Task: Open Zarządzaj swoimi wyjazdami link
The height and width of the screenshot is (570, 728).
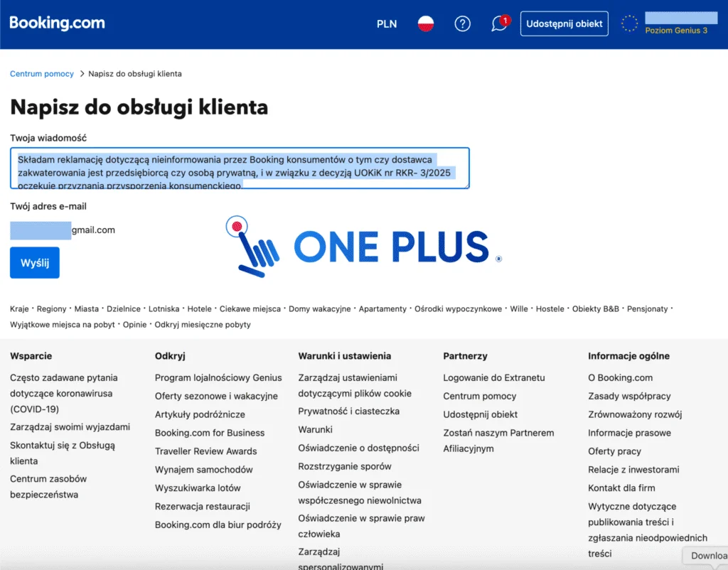Action: pos(70,427)
